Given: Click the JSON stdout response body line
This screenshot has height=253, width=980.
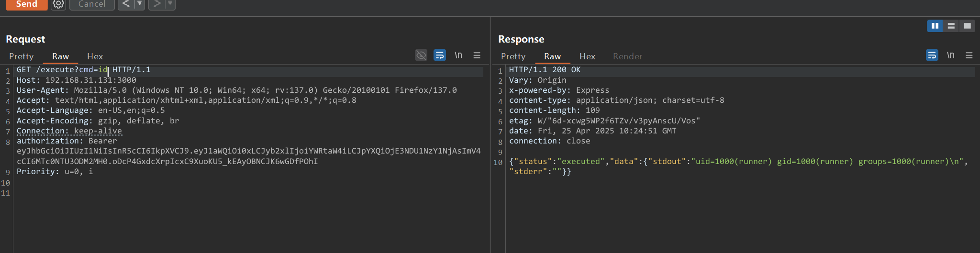Looking at the screenshot, I should click(x=739, y=162).
